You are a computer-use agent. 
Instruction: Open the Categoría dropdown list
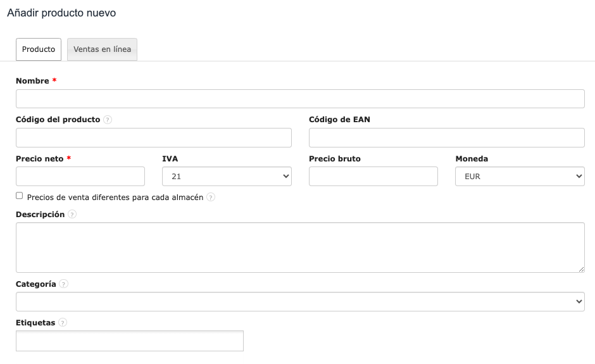tap(300, 302)
